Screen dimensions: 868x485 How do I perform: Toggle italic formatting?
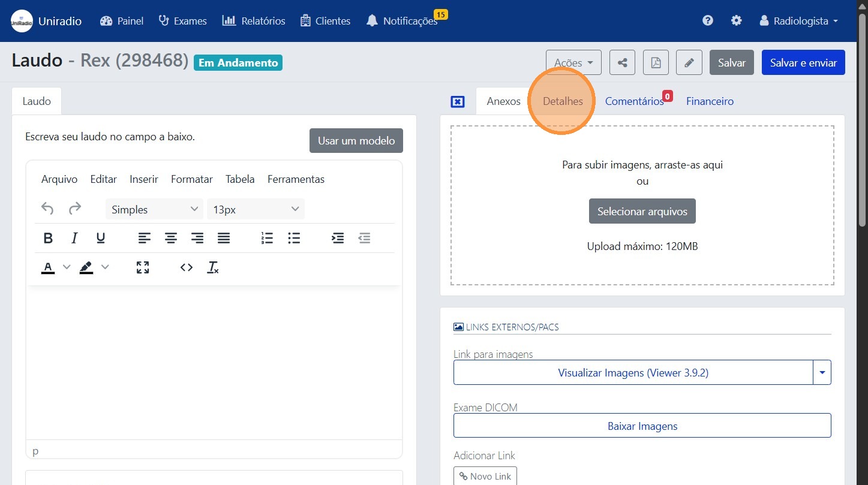74,238
